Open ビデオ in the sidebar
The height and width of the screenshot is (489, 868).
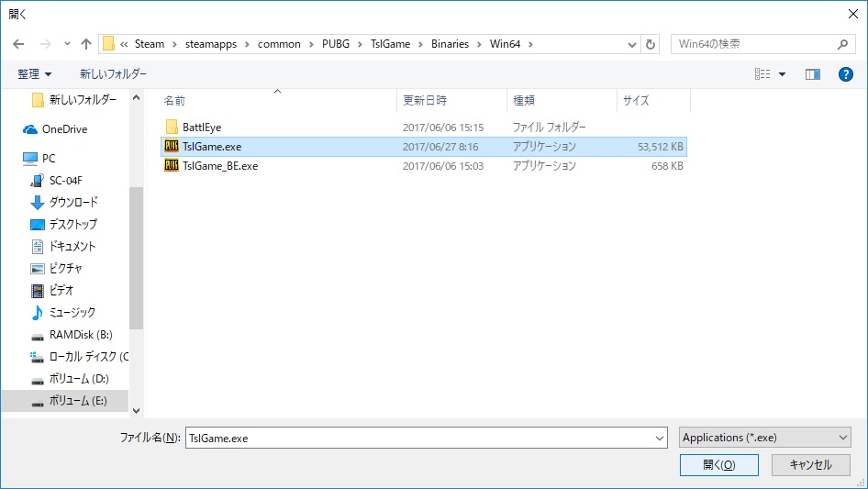61,290
